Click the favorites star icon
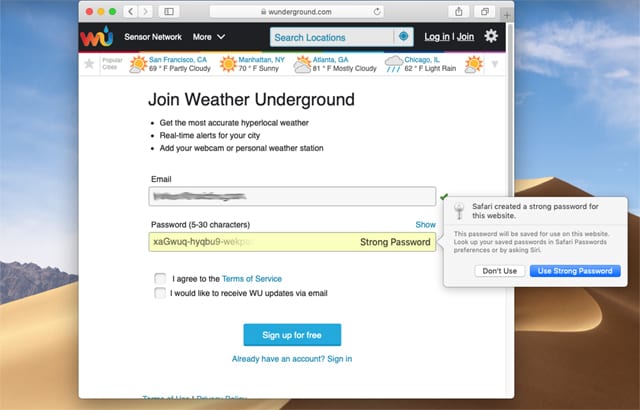Screen dimensions: 640x410 tap(90, 64)
